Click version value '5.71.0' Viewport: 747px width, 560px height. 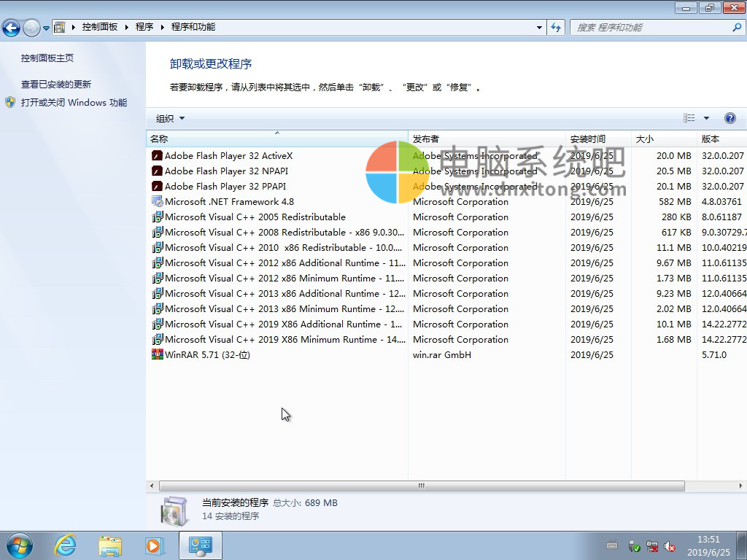713,355
